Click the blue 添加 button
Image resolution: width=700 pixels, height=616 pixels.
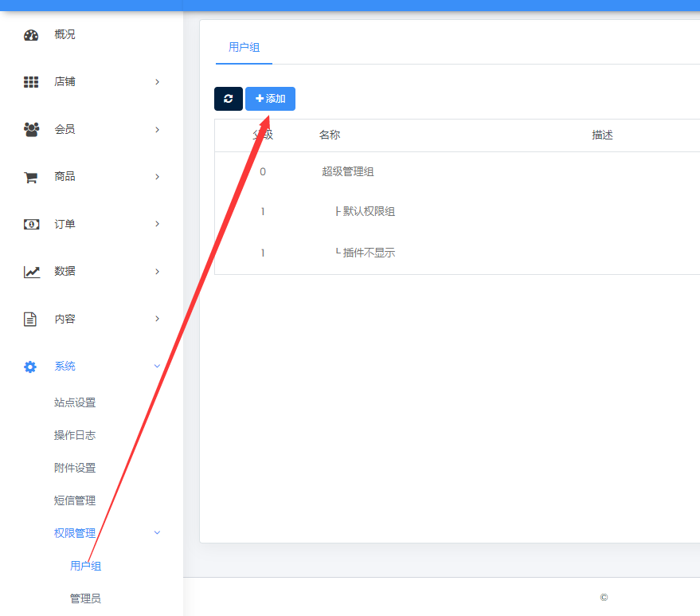point(270,99)
